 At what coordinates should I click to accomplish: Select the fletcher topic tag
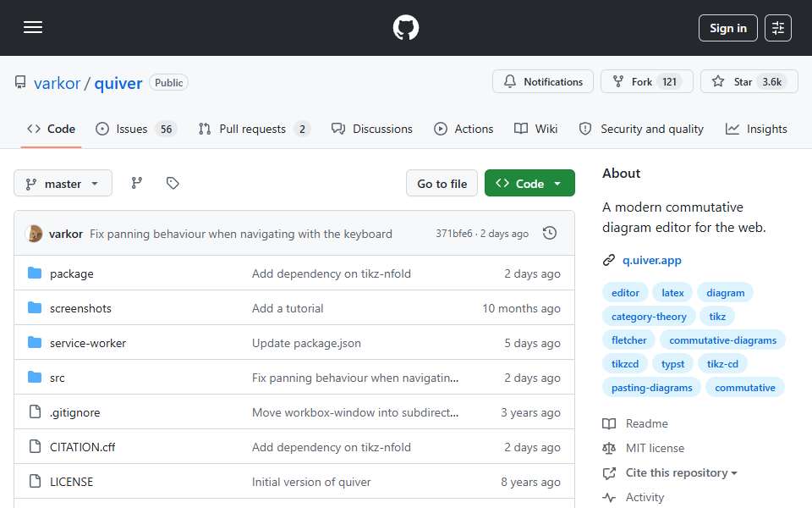click(628, 340)
